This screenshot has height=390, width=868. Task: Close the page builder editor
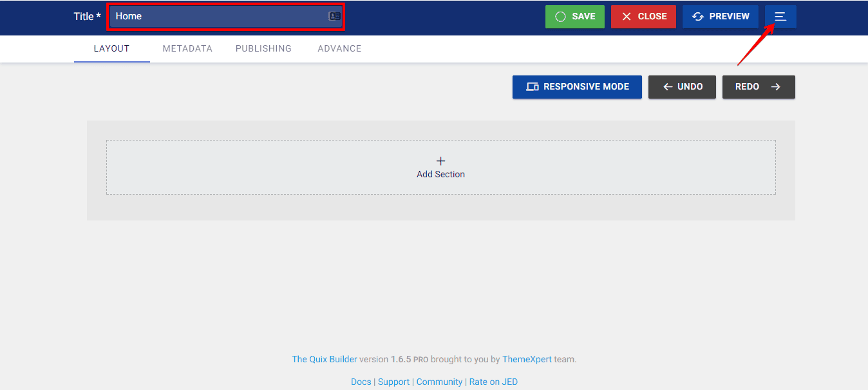(643, 17)
